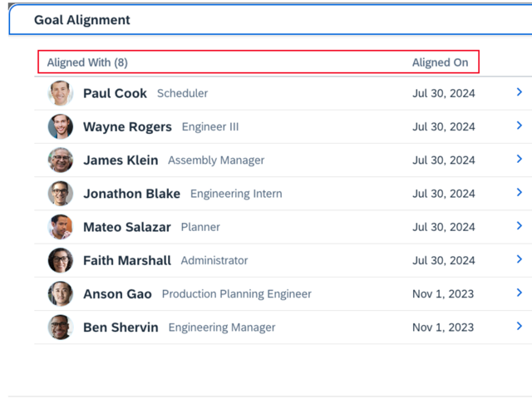Click Wayne Rogers' profile photo
Image resolution: width=532 pixels, height=399 pixels.
[x=61, y=126]
